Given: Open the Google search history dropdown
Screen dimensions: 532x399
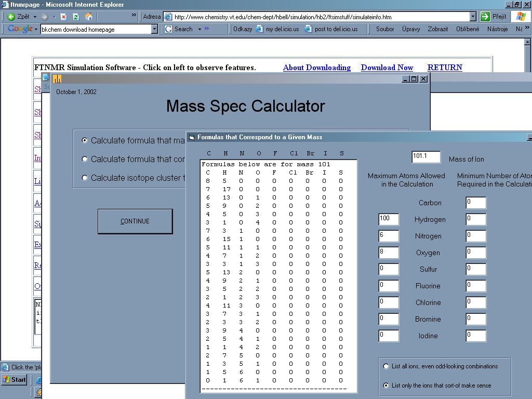Looking at the screenshot, I should pos(155,30).
